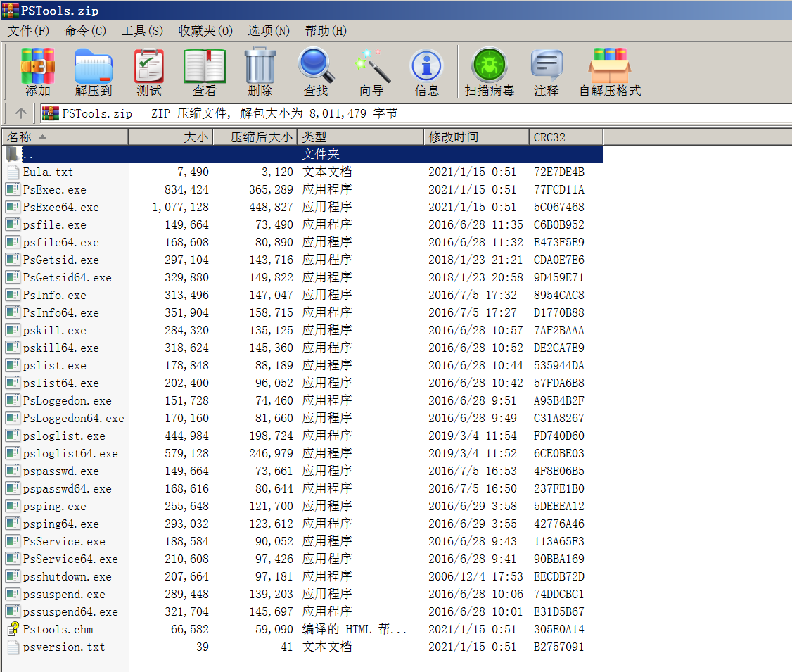The image size is (792, 672).
Task: Select pslist64.exe file name
Action: (60, 383)
